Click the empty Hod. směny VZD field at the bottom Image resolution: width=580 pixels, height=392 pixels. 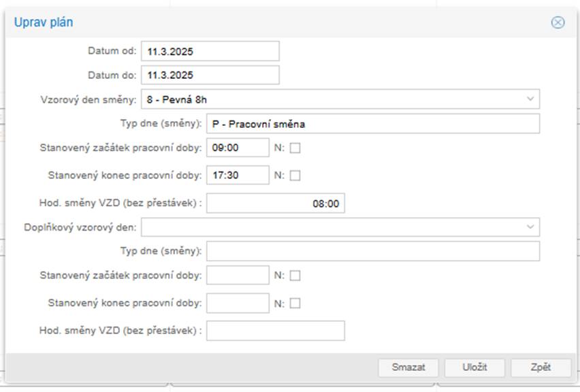click(275, 331)
